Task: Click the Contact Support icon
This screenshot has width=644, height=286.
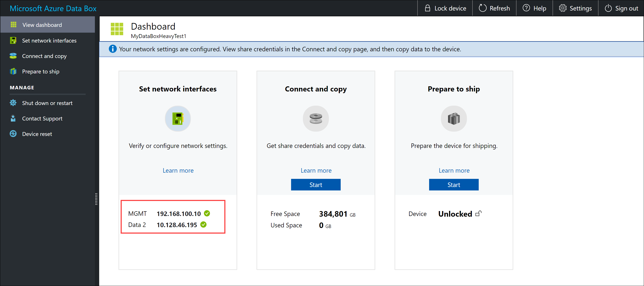Action: coord(13,118)
